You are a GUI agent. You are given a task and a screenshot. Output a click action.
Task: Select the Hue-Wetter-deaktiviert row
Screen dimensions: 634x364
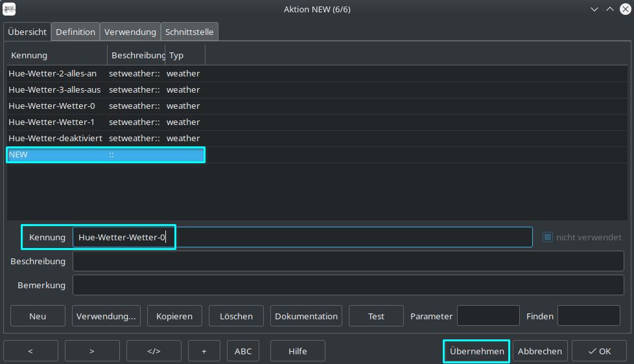(55, 138)
